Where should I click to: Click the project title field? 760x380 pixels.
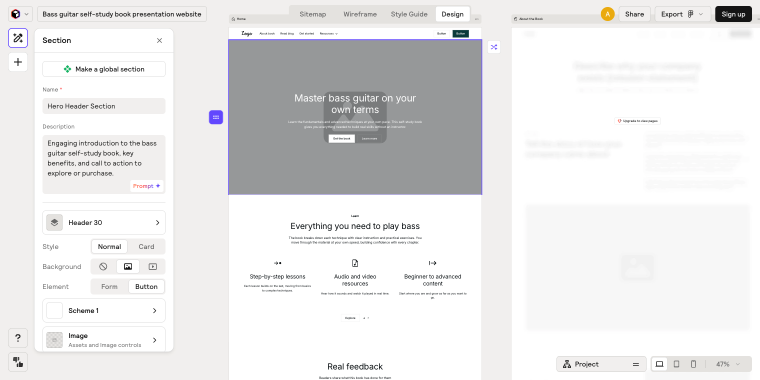click(122, 14)
